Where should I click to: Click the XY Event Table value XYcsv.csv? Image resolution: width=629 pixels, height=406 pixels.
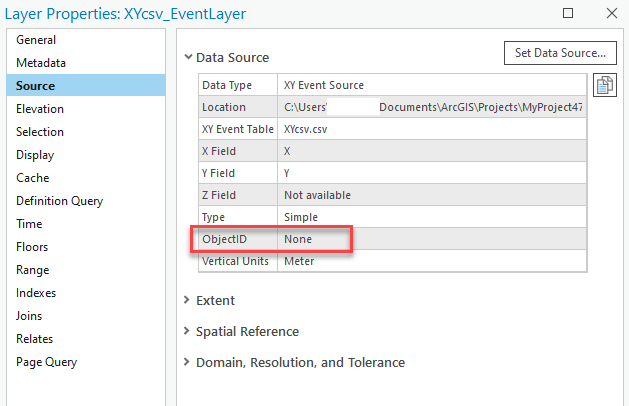[304, 129]
